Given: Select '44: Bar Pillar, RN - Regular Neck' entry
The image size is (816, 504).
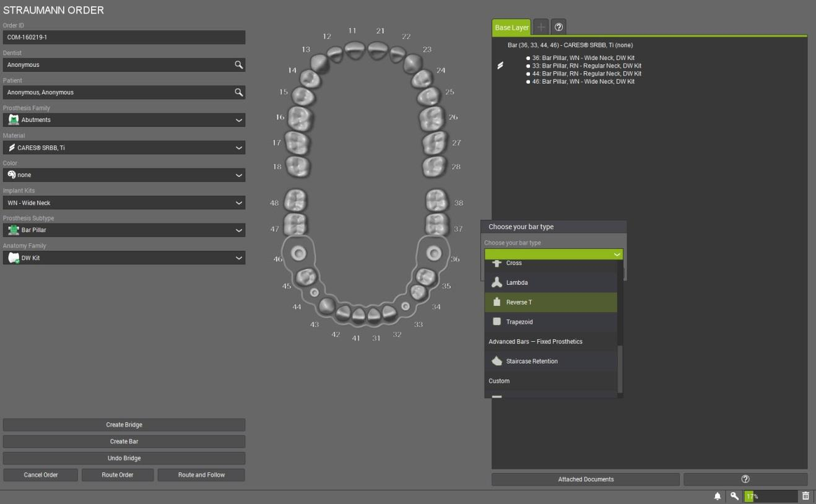Looking at the screenshot, I should point(586,74).
